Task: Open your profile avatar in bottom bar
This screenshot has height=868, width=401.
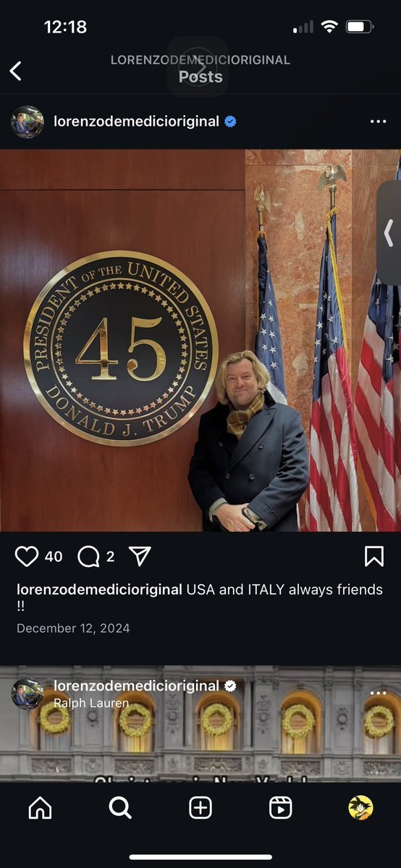Action: 360,808
